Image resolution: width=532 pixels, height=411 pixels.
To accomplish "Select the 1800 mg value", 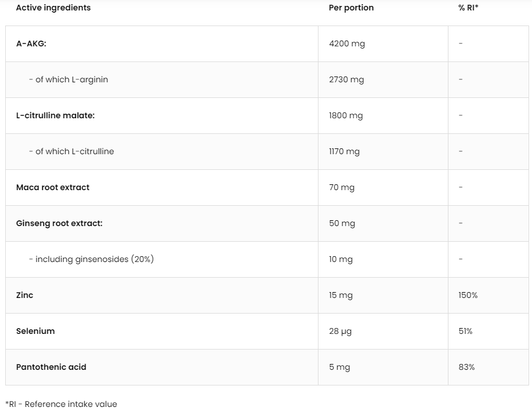I will [x=346, y=115].
